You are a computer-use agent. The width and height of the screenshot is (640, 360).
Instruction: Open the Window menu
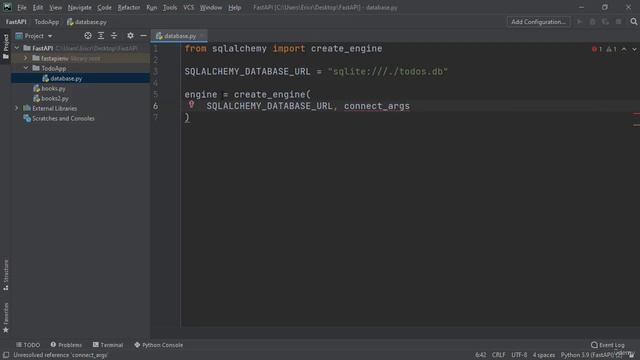click(x=211, y=8)
